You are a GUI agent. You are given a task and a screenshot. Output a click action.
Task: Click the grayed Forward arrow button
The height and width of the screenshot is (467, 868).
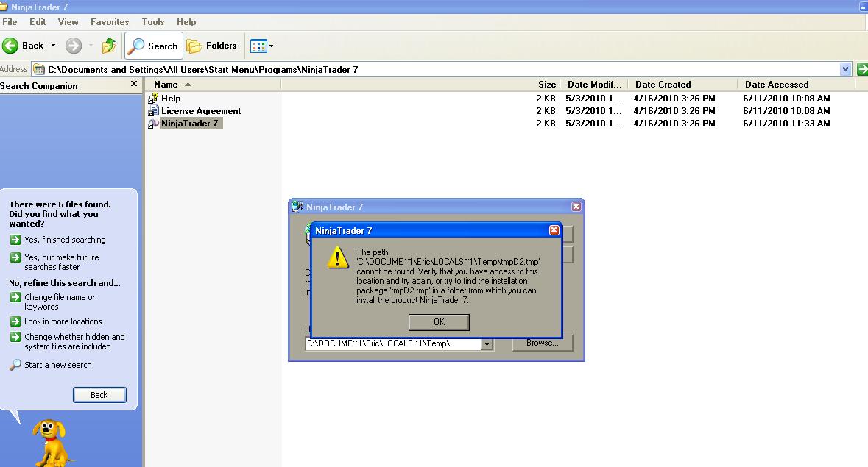pos(74,46)
